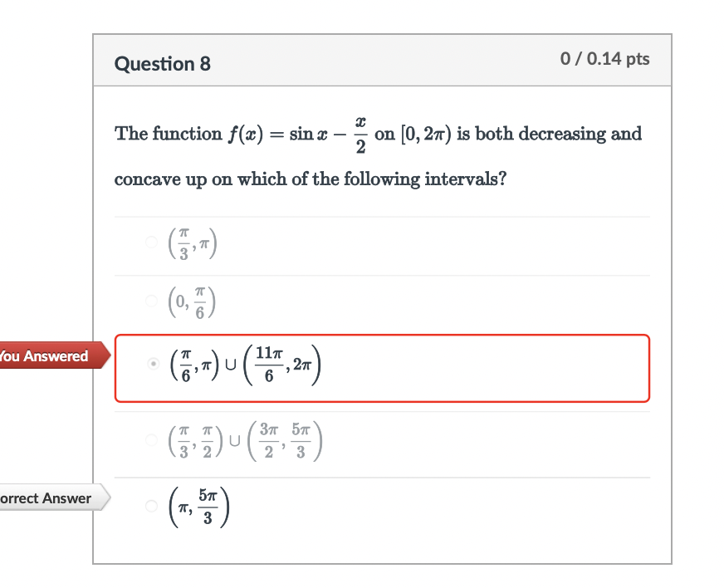The image size is (724, 588).
Task: Select the radio button for (π, 5π/3)
Action: point(151,505)
